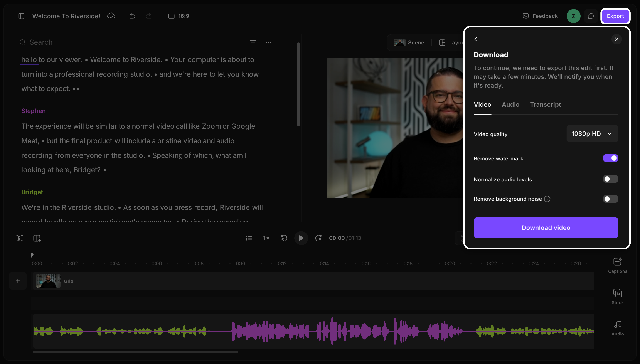Image resolution: width=640 pixels, height=364 pixels.
Task: Open the Scene options button
Action: pyautogui.click(x=409, y=42)
